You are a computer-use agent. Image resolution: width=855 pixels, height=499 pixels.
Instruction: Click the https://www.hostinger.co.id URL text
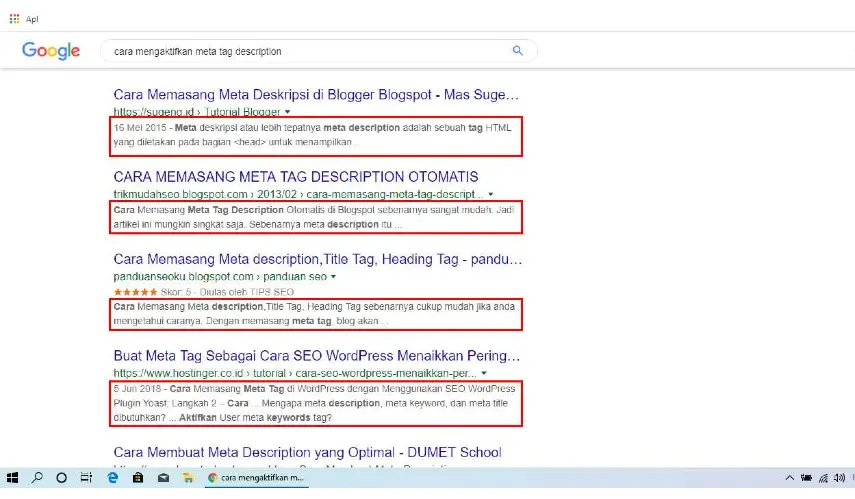click(295, 373)
